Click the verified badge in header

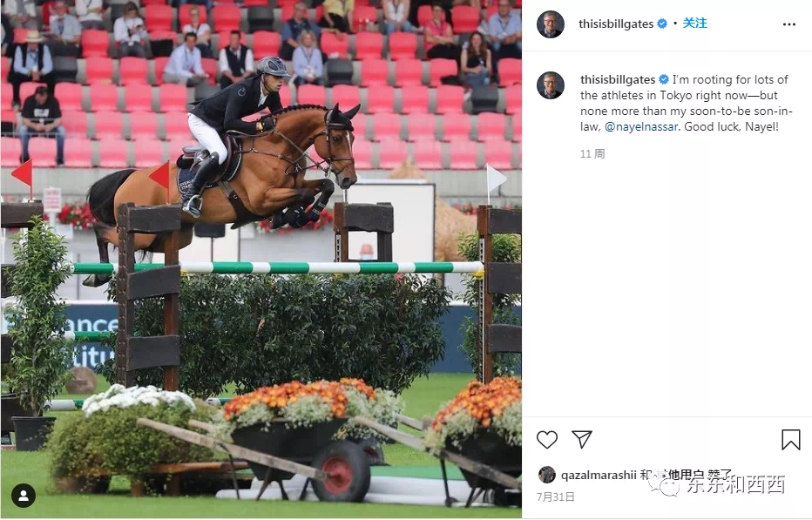click(662, 24)
